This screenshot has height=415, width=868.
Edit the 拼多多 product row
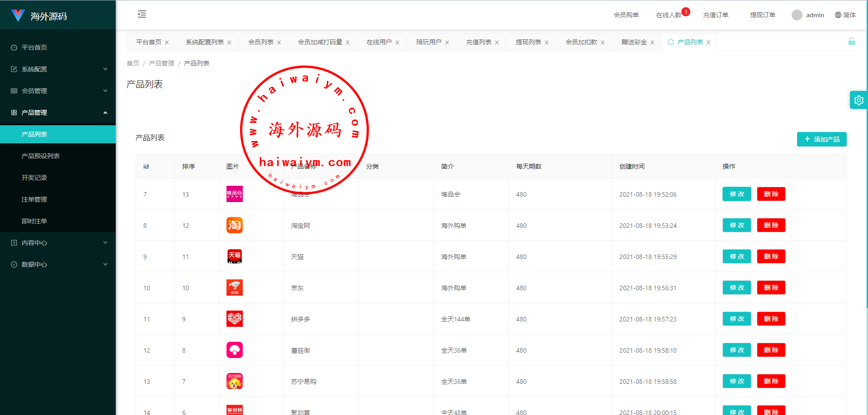pyautogui.click(x=736, y=319)
